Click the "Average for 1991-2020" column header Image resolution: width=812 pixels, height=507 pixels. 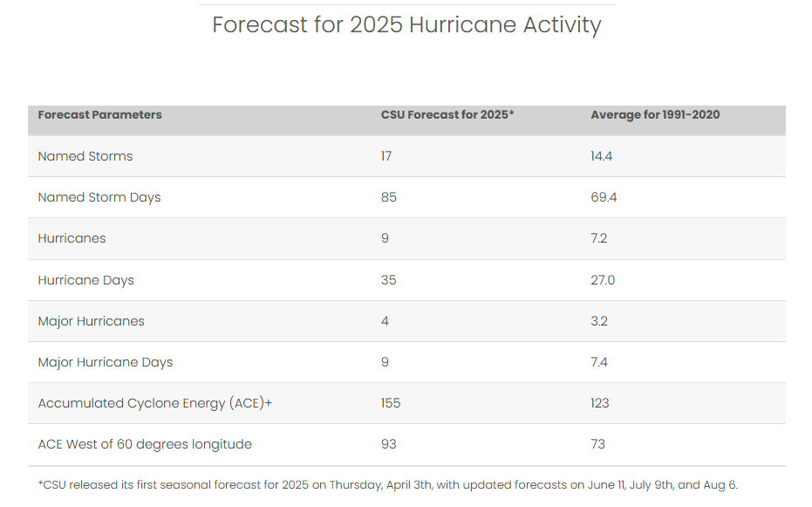[655, 115]
